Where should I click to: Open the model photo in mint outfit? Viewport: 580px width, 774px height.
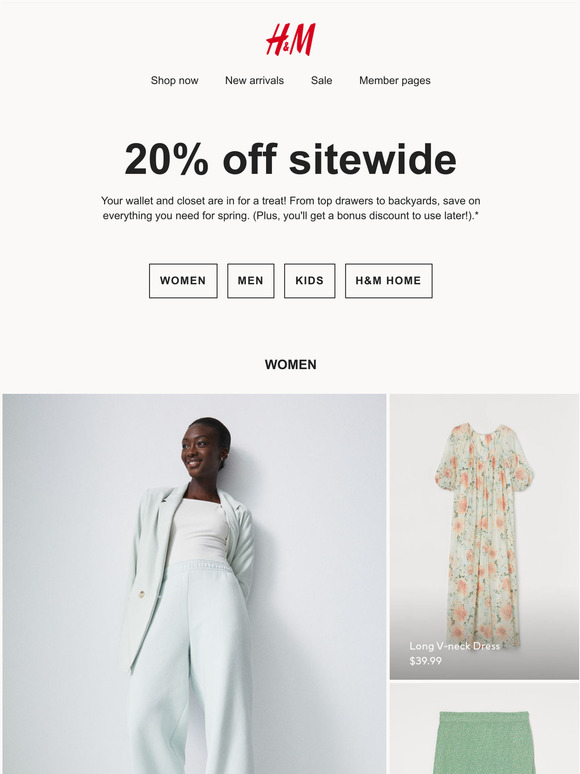[194, 583]
